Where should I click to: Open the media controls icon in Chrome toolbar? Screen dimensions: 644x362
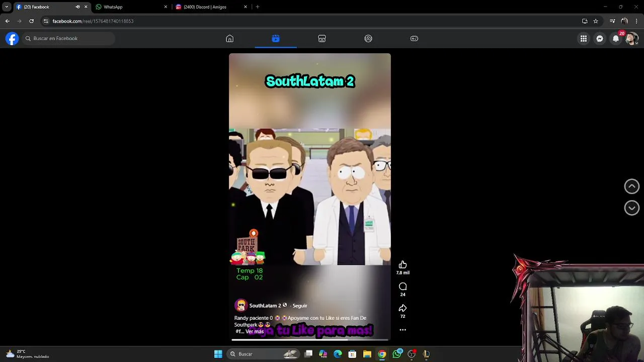pyautogui.click(x=612, y=21)
